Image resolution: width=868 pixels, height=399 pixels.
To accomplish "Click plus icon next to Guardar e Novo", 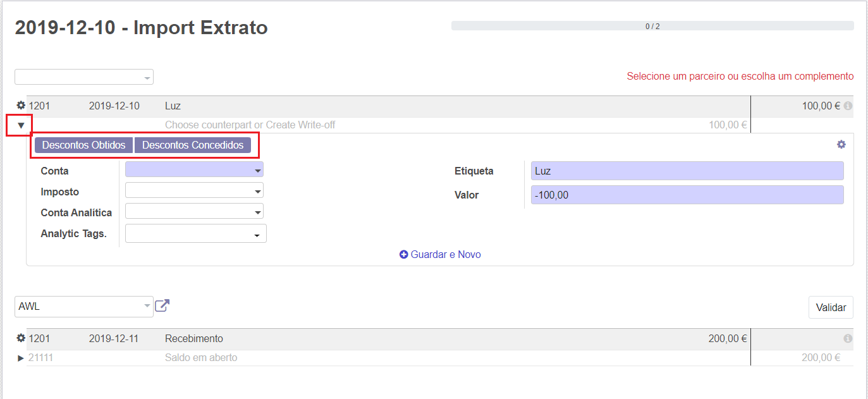I will (x=404, y=254).
